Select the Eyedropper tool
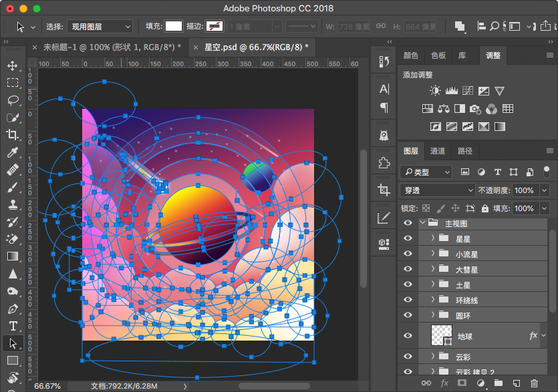The height and width of the screenshot is (392, 558). [x=13, y=152]
